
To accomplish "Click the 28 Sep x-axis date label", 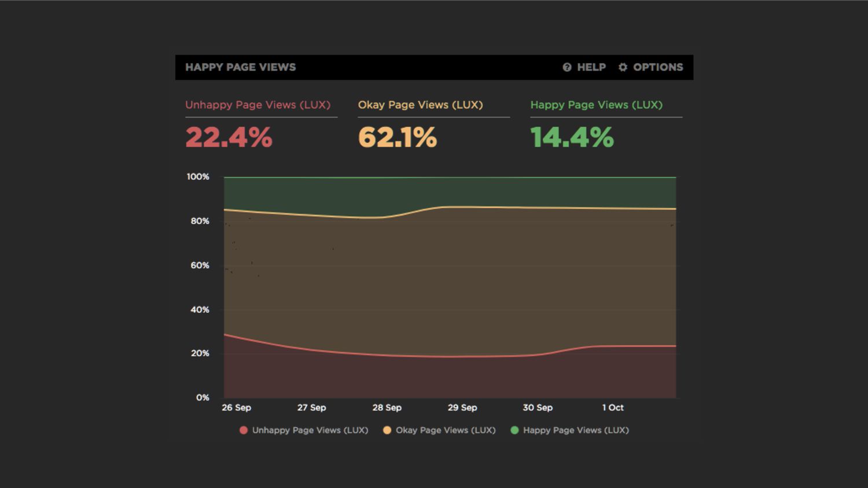I will click(387, 408).
